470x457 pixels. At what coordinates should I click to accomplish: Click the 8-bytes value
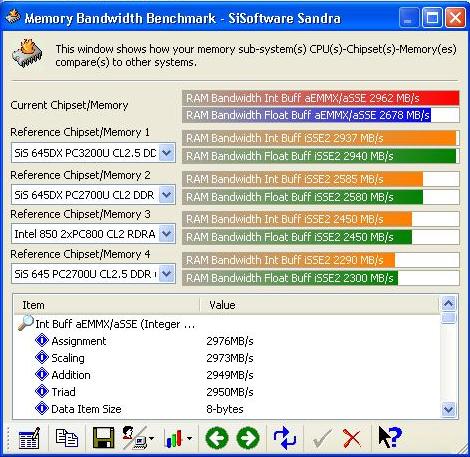click(225, 409)
